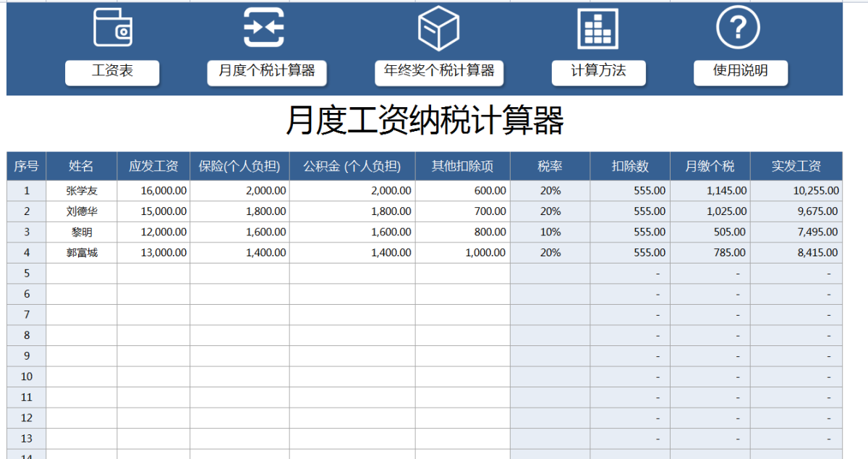Click 黎明's tax rate cell 10%
This screenshot has height=459, width=868.
(550, 232)
